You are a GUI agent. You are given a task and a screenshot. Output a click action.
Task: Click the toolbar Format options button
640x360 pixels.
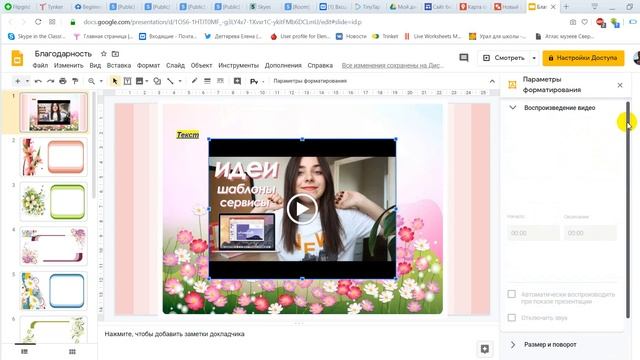coord(310,81)
